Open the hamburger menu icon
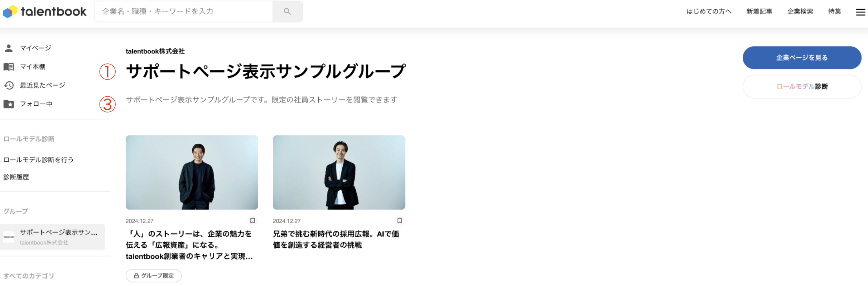This screenshot has width=868, height=286. point(860,12)
